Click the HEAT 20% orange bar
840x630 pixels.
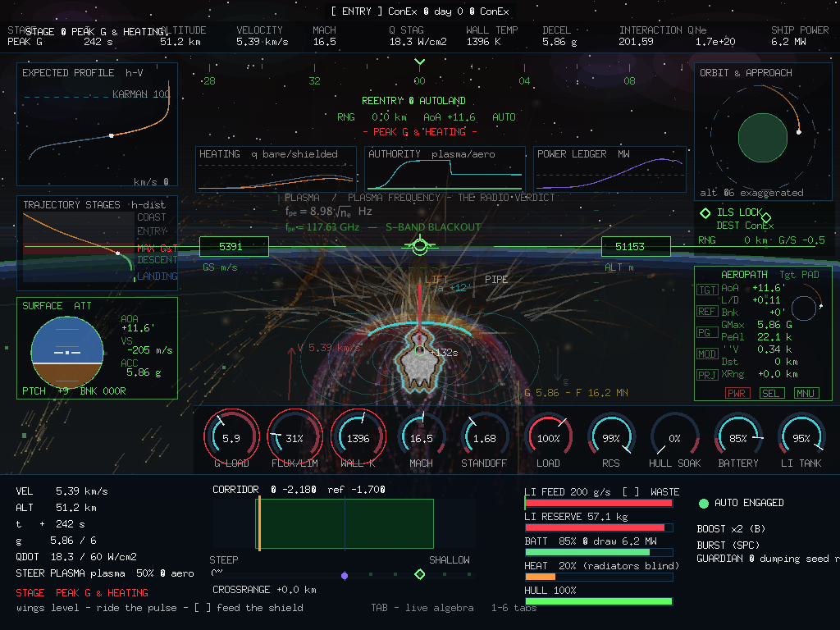point(540,577)
